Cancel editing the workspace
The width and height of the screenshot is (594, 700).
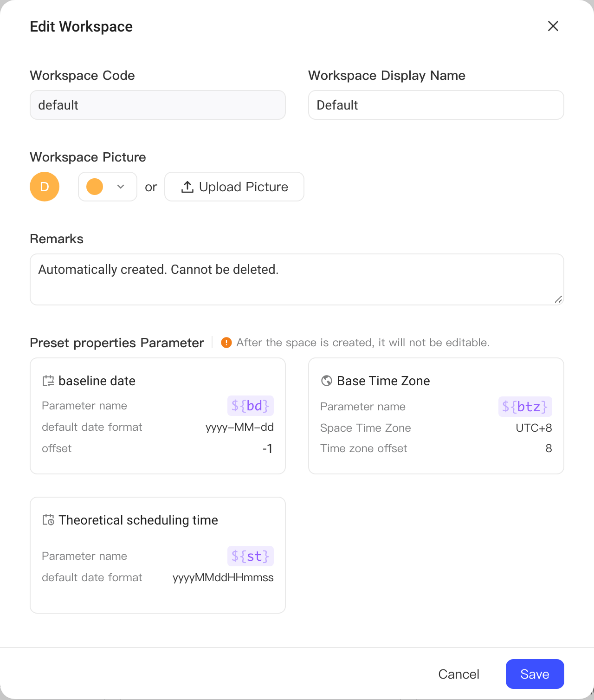(459, 674)
